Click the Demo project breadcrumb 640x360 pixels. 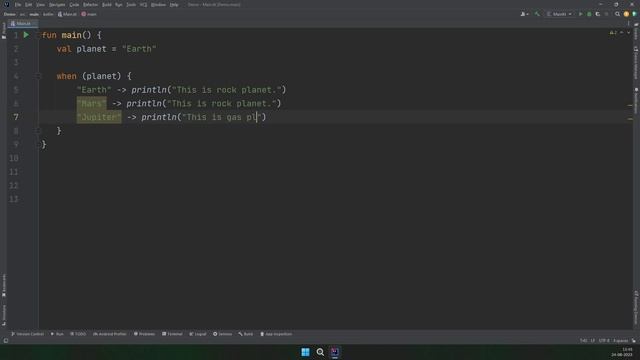click(x=9, y=14)
